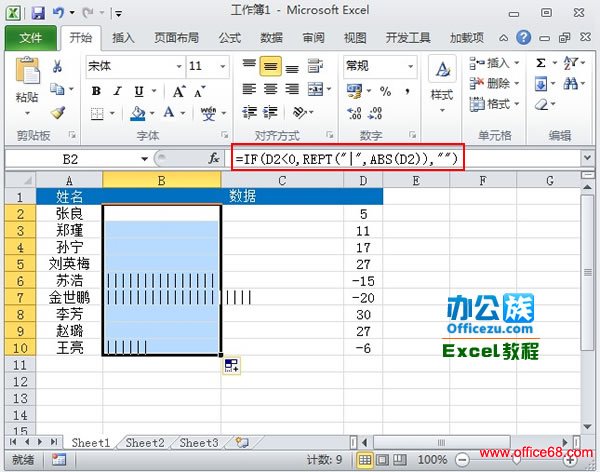Open the font size 11 dropdown

coord(223,66)
